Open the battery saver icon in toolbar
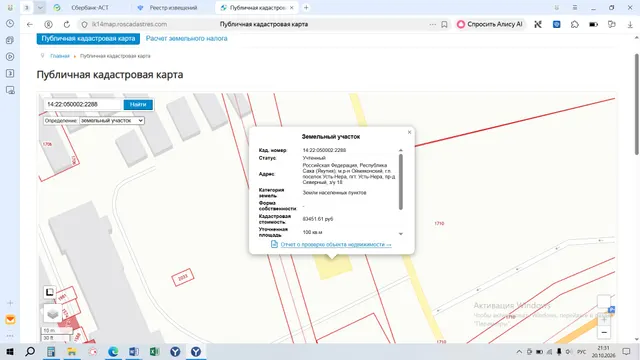The width and height of the screenshot is (640, 360). coord(593,24)
